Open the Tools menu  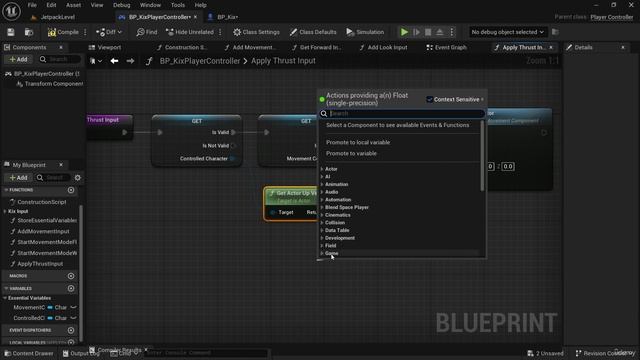tap(178, 5)
